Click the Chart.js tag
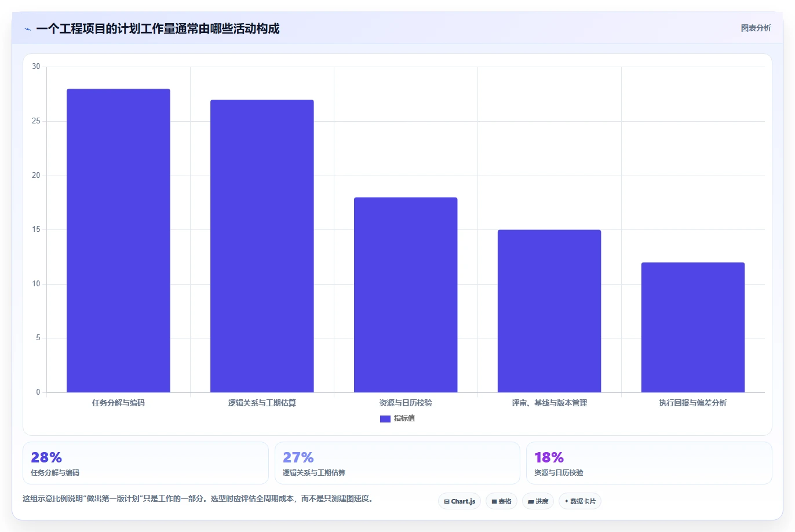The image size is (795, 532). click(460, 501)
